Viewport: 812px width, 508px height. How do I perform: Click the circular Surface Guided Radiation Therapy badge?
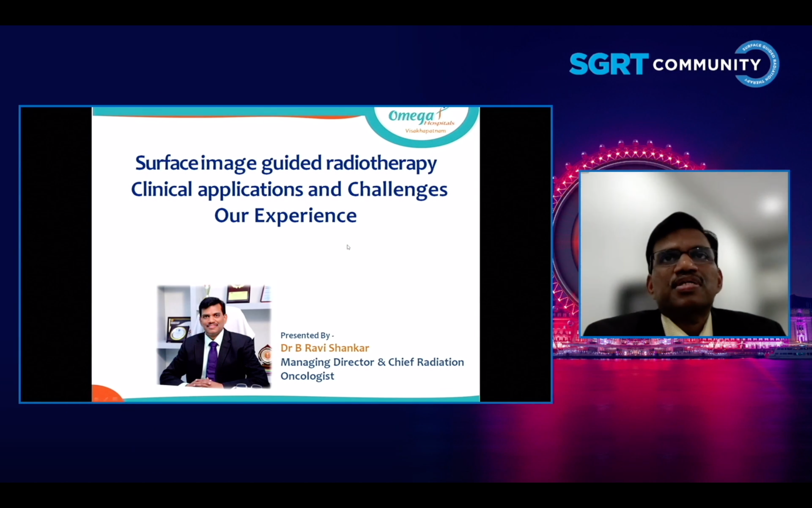tap(761, 64)
